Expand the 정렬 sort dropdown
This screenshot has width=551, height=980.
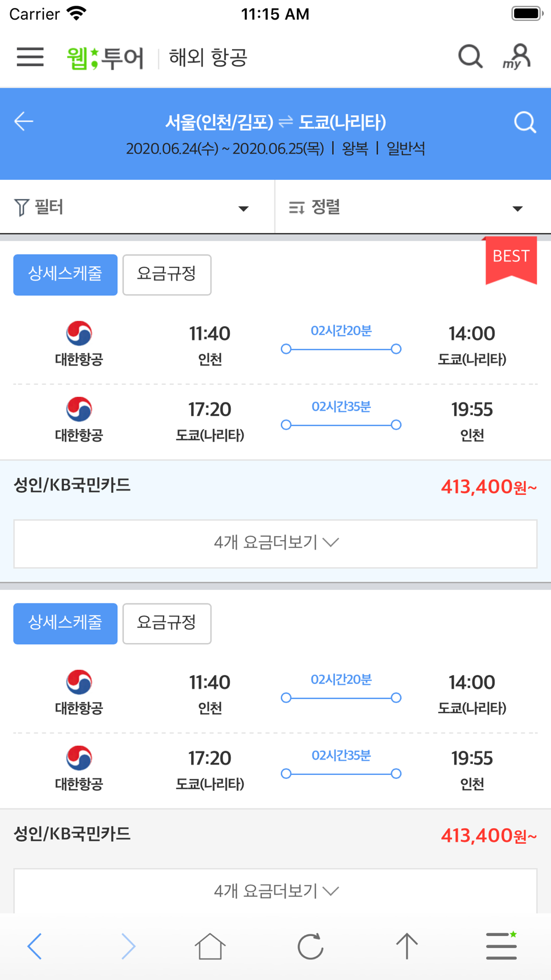(x=413, y=208)
